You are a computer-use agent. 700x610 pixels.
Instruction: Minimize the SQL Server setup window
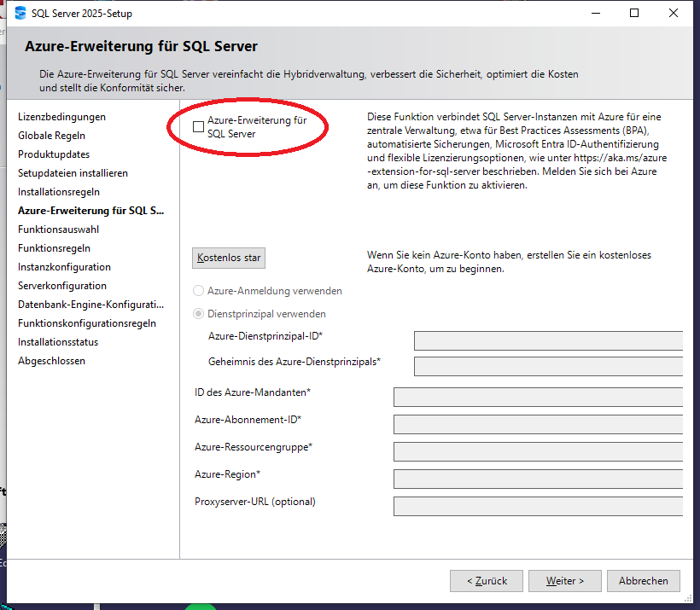tap(595, 14)
